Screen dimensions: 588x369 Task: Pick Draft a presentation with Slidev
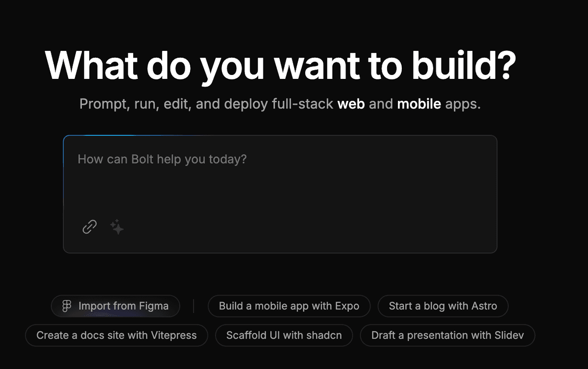[x=447, y=336]
